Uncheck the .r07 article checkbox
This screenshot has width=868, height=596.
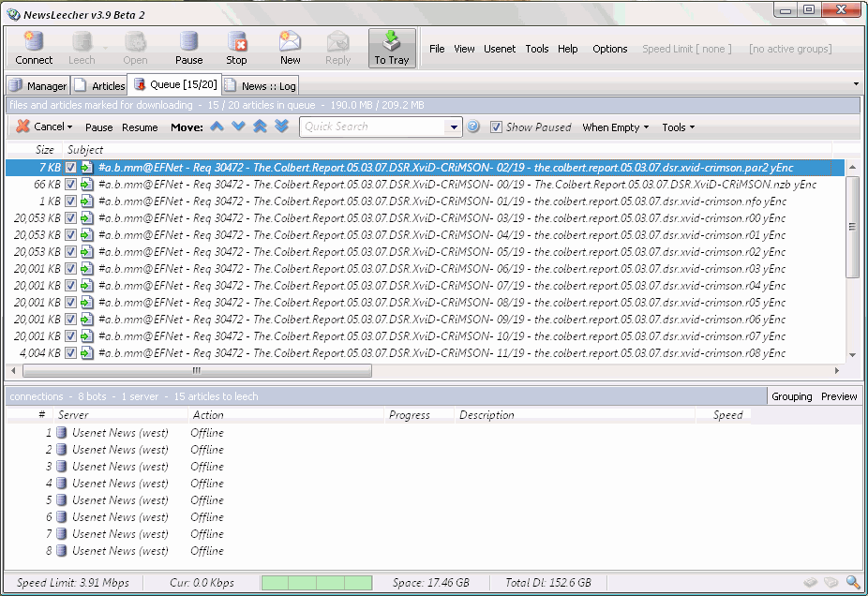point(71,336)
